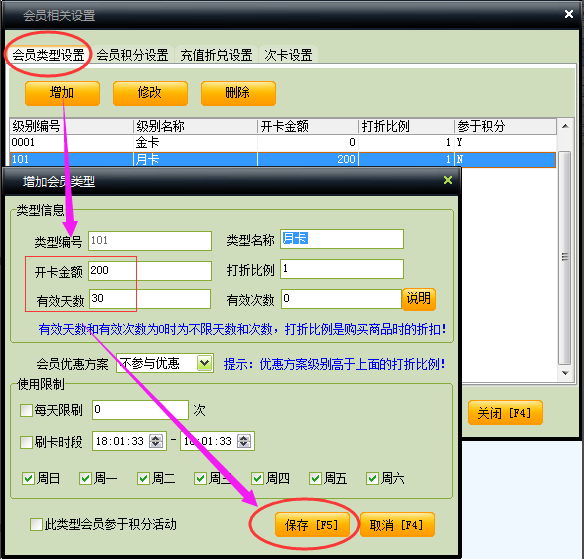Click the 开卡金额 column header

coord(308,126)
